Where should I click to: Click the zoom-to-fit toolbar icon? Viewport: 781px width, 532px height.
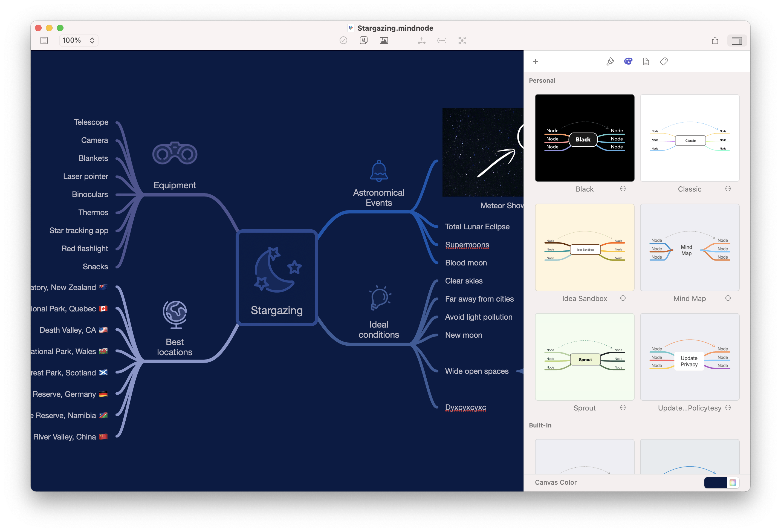click(462, 40)
